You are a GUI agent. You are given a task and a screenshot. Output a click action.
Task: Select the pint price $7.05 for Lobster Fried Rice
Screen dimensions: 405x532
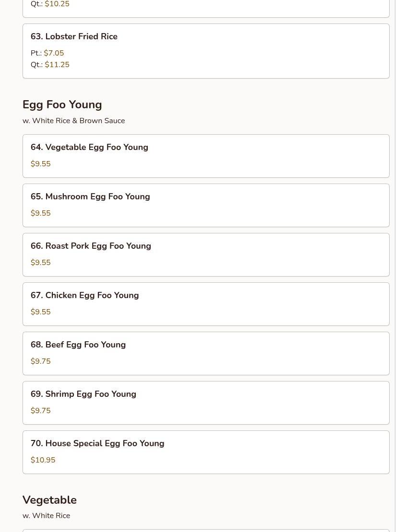tap(54, 53)
